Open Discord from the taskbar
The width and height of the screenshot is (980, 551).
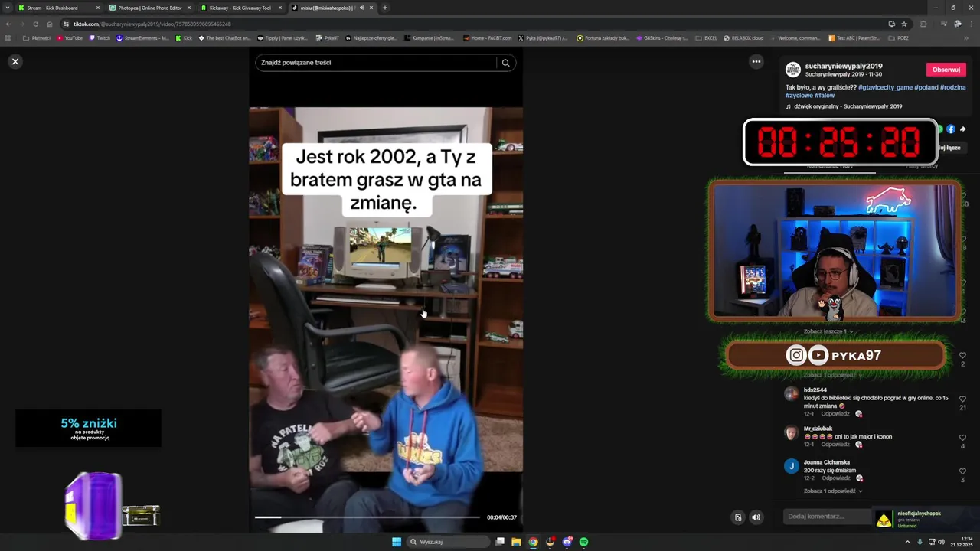pyautogui.click(x=567, y=542)
